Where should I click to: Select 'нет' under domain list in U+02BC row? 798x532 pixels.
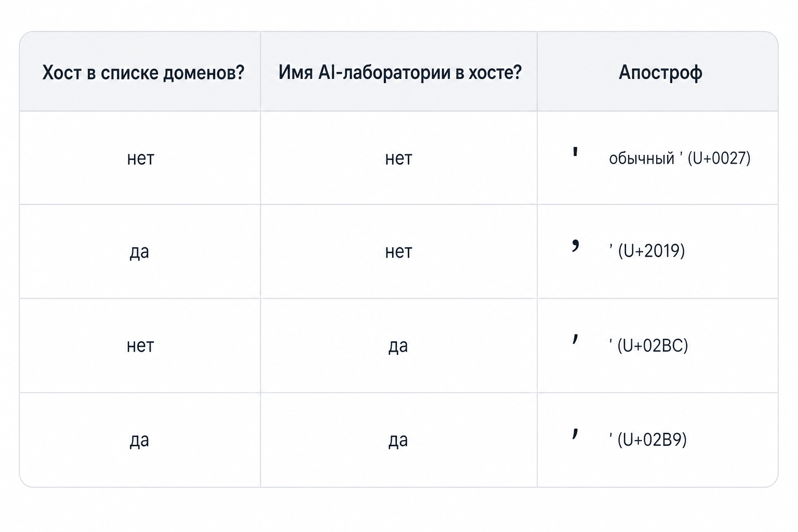point(140,345)
